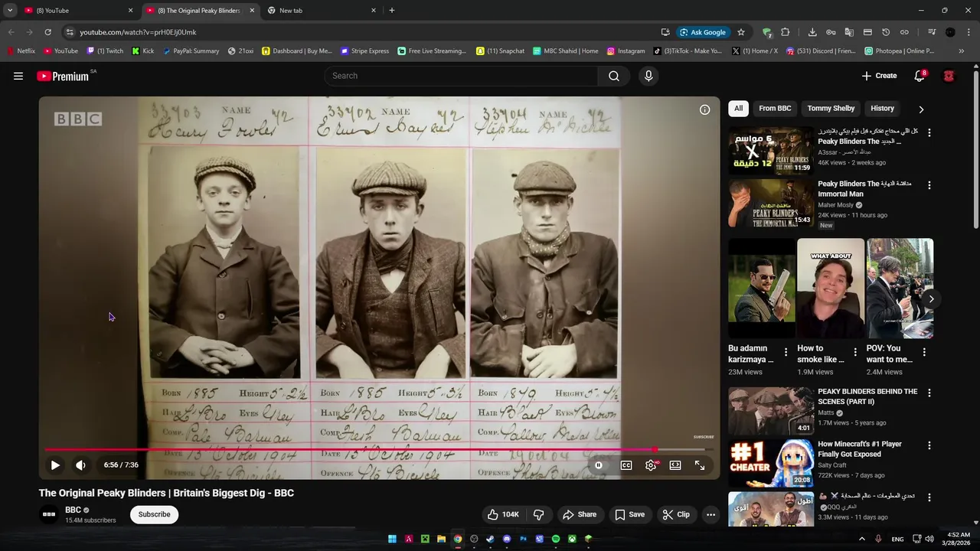Open the 'How to smoke like' short

click(x=831, y=289)
